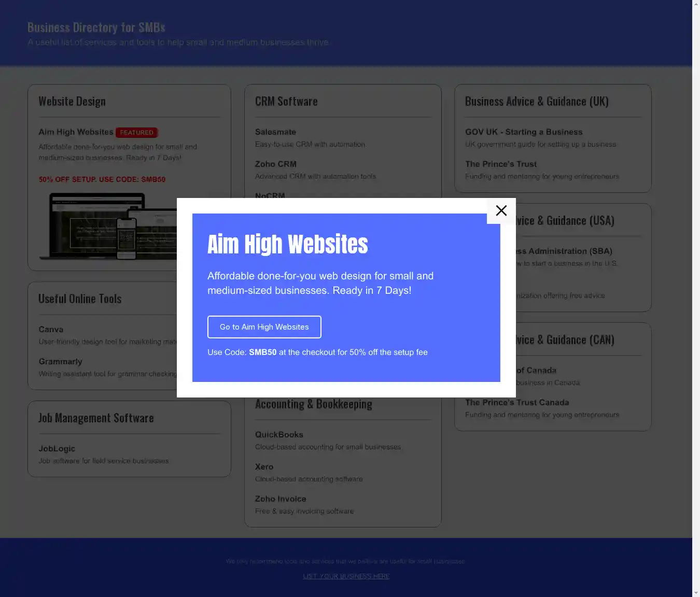The width and height of the screenshot is (700, 597).
Task: Open the List Your Business Here link
Action: [346, 576]
